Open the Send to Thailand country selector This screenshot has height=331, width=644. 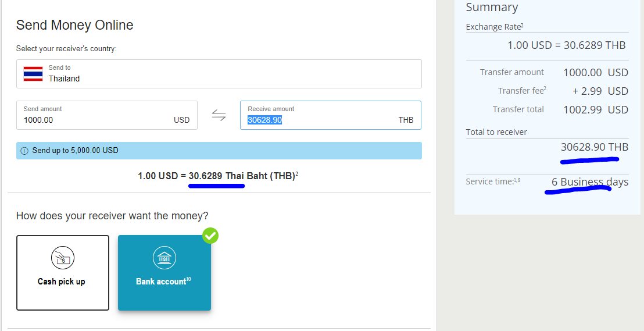point(219,74)
